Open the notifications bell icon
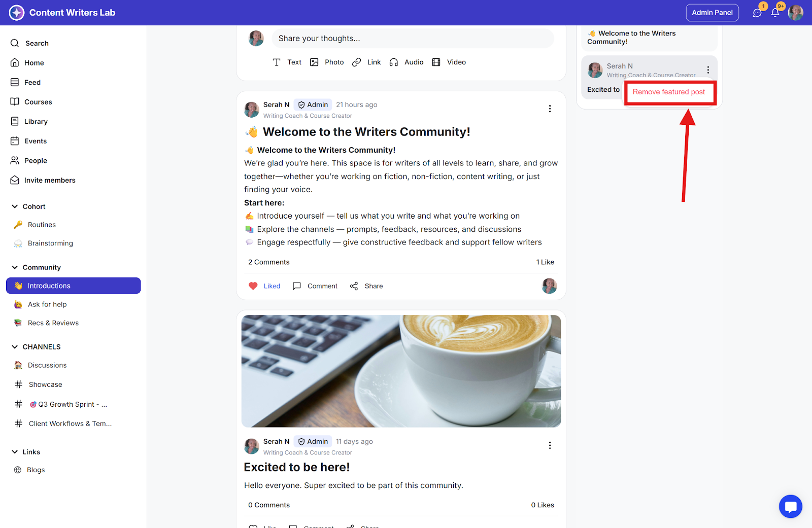The width and height of the screenshot is (812, 528). coord(775,13)
